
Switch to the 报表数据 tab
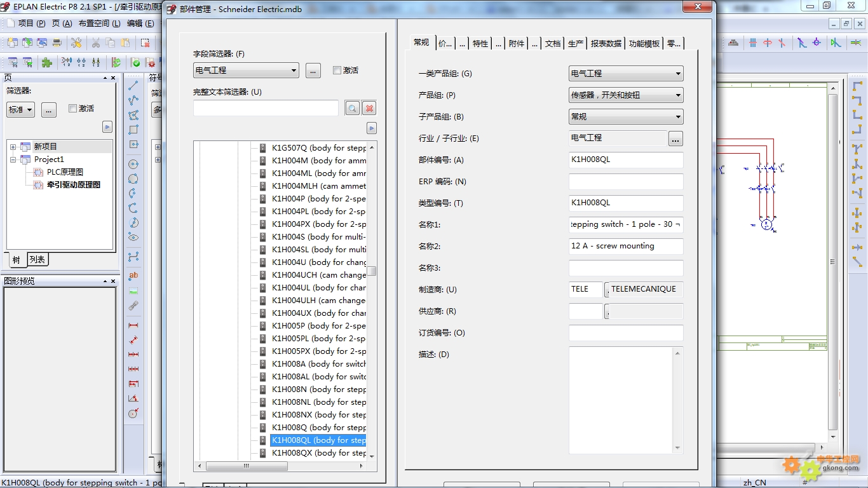(x=606, y=43)
